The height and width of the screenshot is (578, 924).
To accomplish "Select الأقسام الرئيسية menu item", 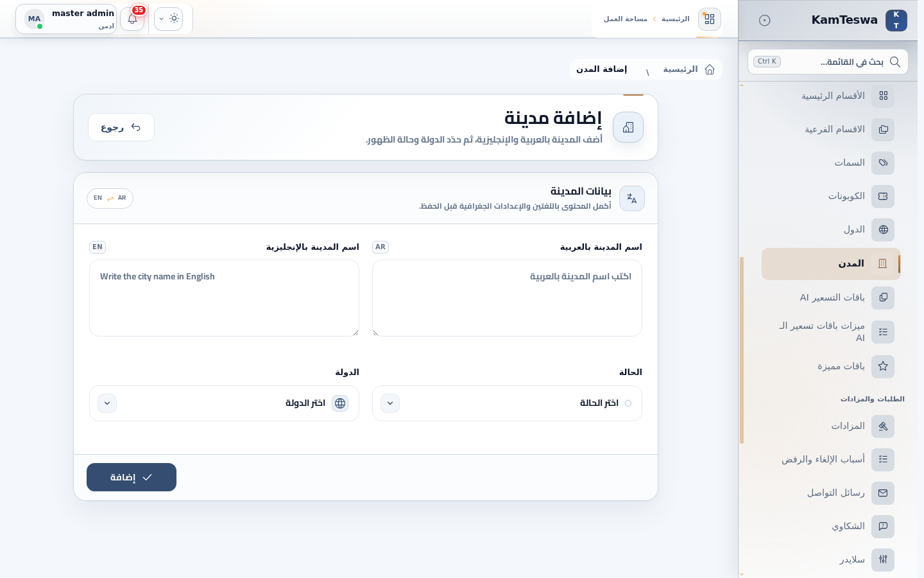I will pos(833,96).
